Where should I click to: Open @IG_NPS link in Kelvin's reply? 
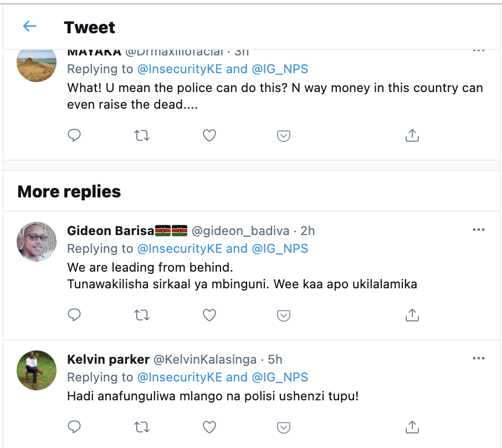[280, 377]
